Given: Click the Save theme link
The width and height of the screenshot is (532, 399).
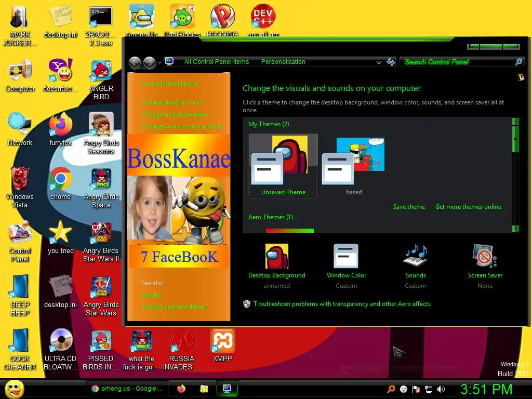Looking at the screenshot, I should point(409,207).
